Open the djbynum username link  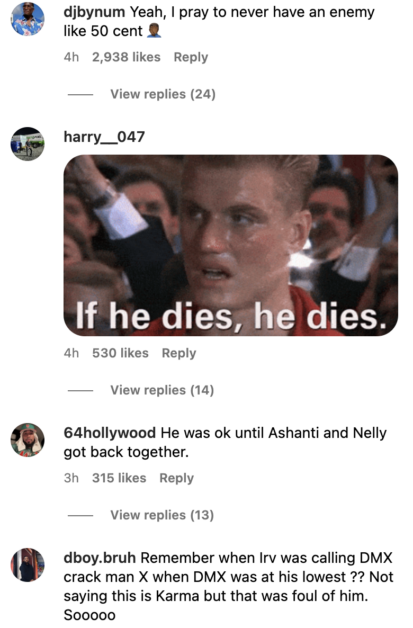coord(94,12)
